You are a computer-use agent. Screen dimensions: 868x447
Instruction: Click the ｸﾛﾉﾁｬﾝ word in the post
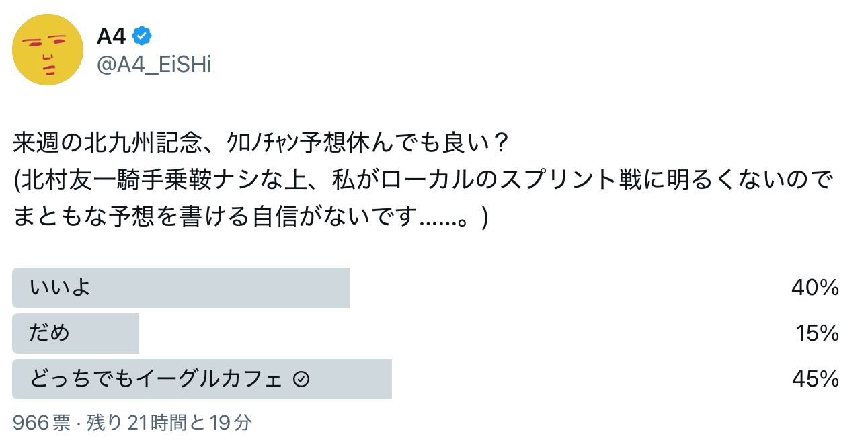(253, 143)
